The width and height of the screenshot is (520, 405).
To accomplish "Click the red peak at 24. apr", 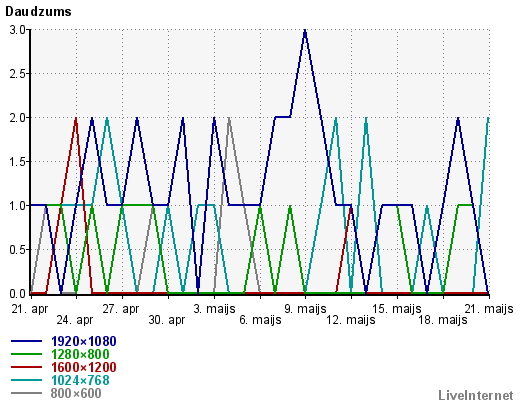I will click(x=76, y=119).
